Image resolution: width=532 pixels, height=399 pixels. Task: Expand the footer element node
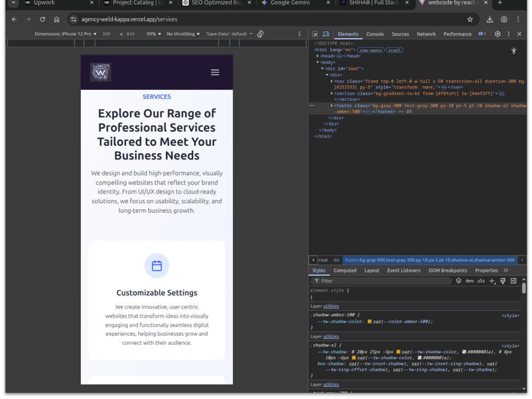tap(331, 106)
